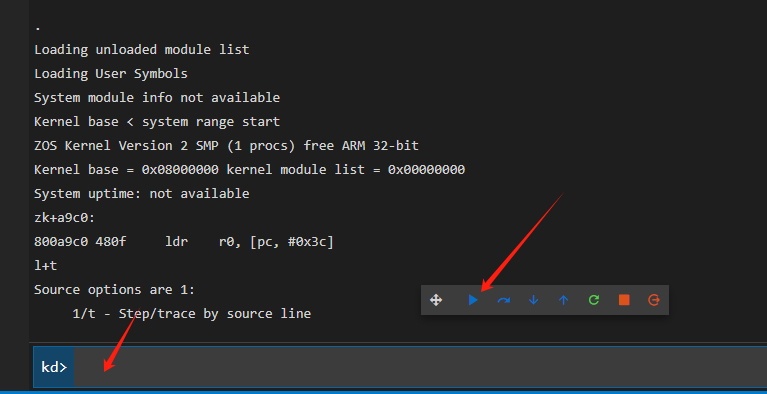
Task: Stop debugging with the orange square
Action: click(x=624, y=300)
